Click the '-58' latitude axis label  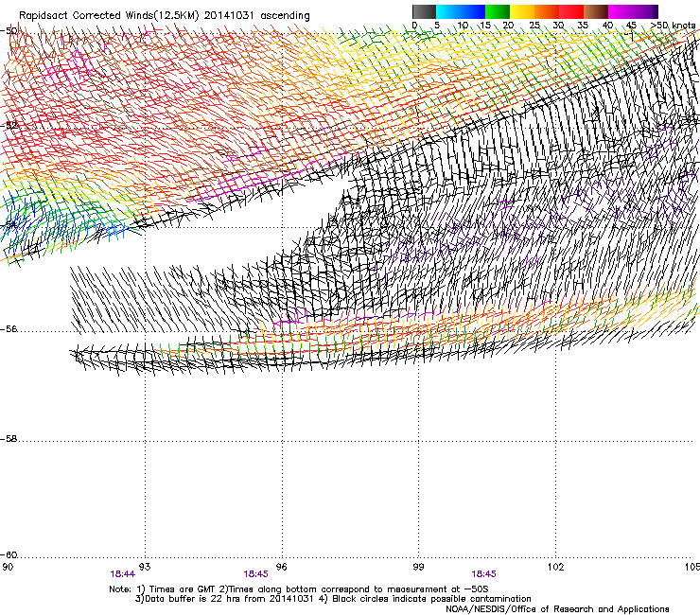tap(9, 439)
